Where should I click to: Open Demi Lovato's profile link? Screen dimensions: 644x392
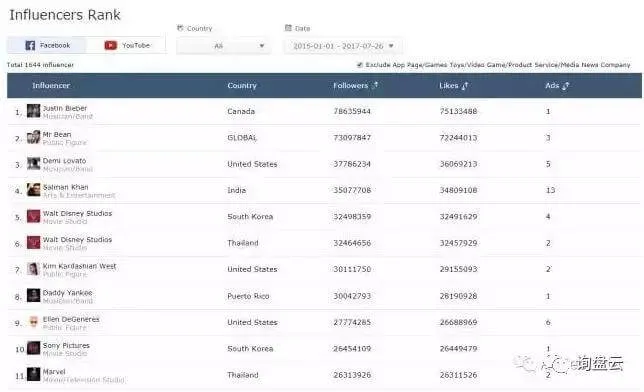pos(64,161)
